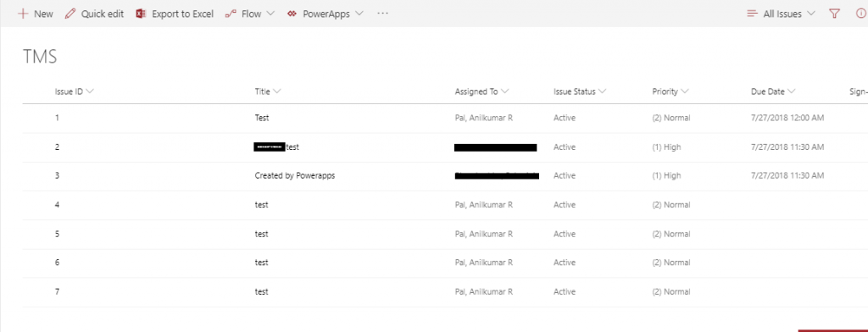Click the All Issues view lines icon

click(752, 14)
